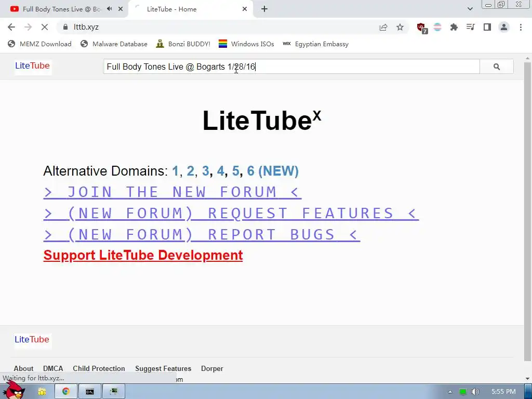Open the uBlock Origin extension icon
Screen dimensions: 532x399
click(x=422, y=28)
